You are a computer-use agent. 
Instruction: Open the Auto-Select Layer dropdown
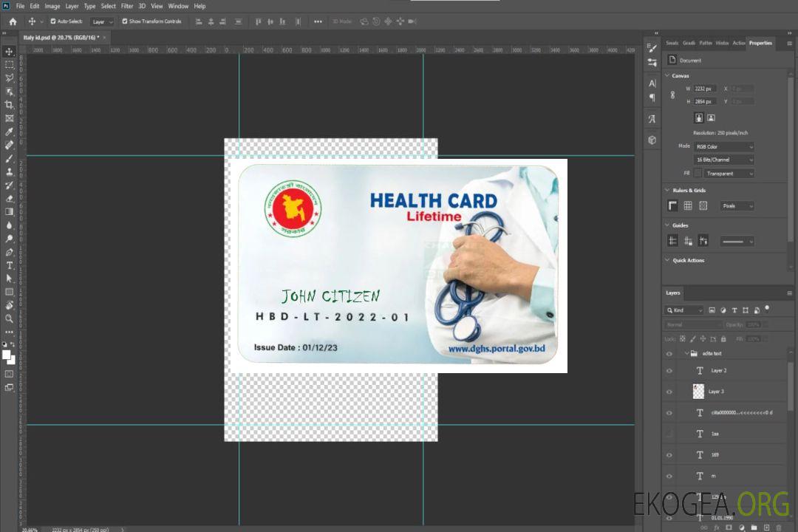[102, 22]
